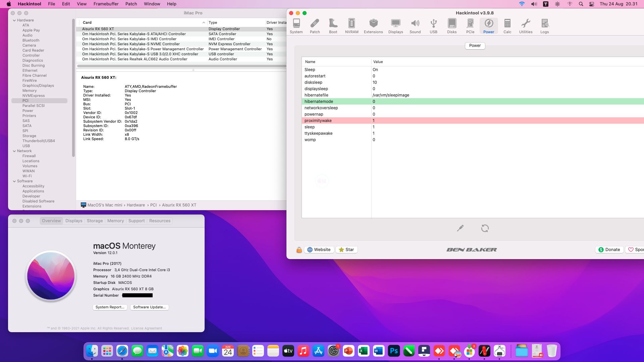This screenshot has height=362, width=644.
Task: Collapse the Network group in System Information sidebar
Action: point(14,151)
